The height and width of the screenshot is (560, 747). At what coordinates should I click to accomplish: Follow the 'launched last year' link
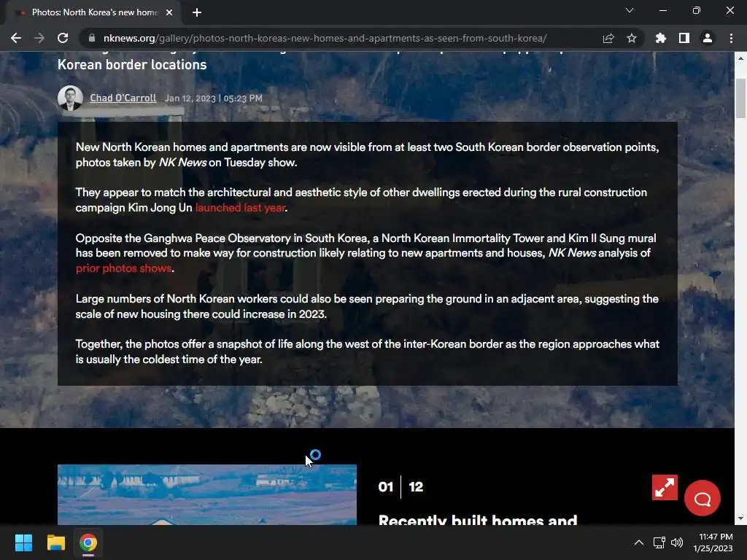240,208
